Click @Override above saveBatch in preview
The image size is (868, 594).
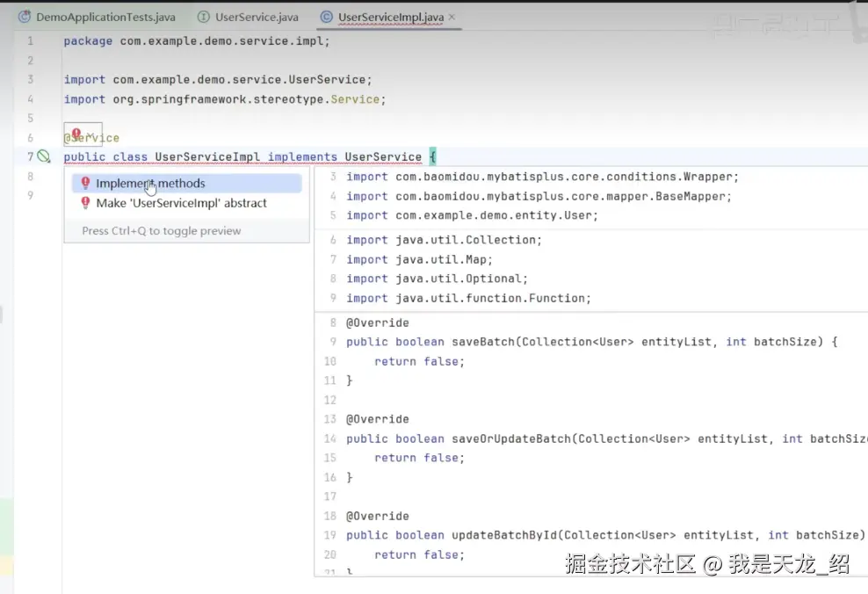pyautogui.click(x=378, y=322)
